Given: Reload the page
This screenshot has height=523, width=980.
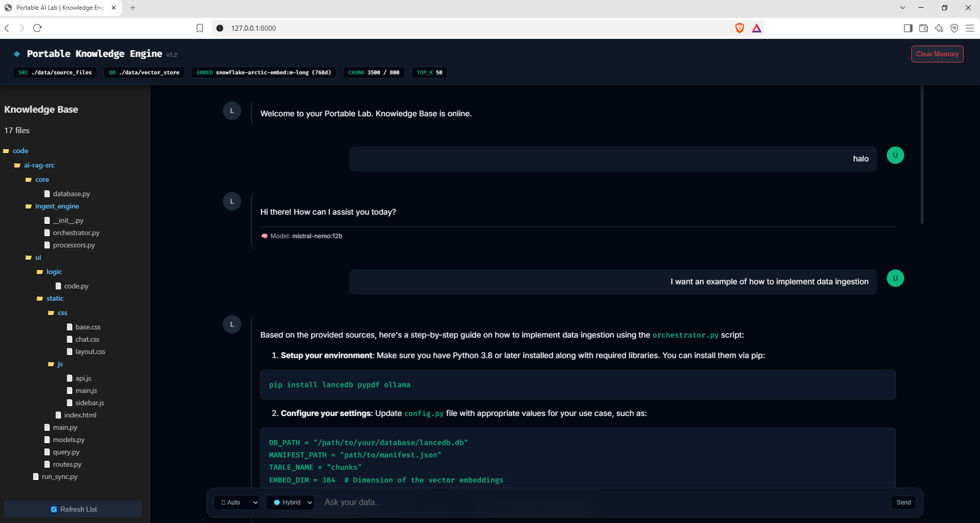Looking at the screenshot, I should click(37, 28).
